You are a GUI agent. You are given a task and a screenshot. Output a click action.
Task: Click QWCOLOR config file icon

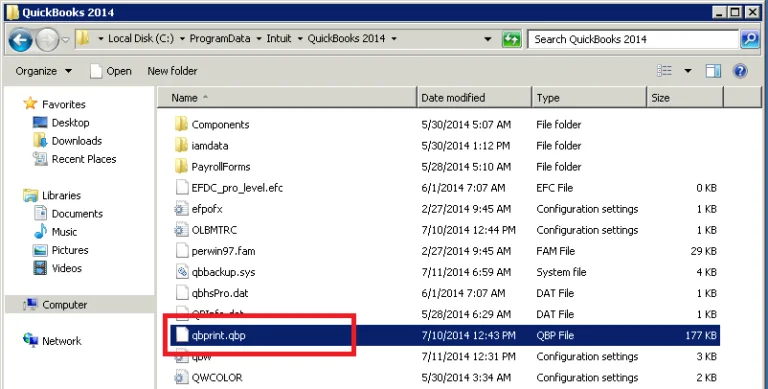click(181, 377)
